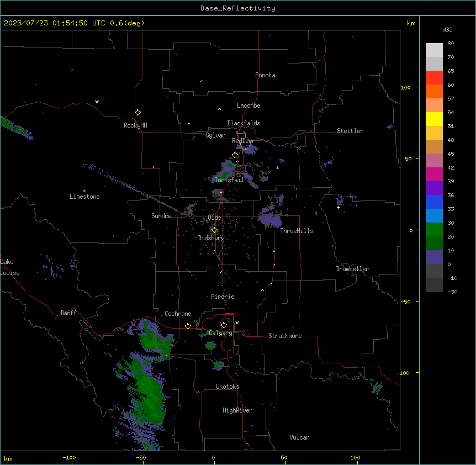Select the Airdrie label

click(223, 297)
